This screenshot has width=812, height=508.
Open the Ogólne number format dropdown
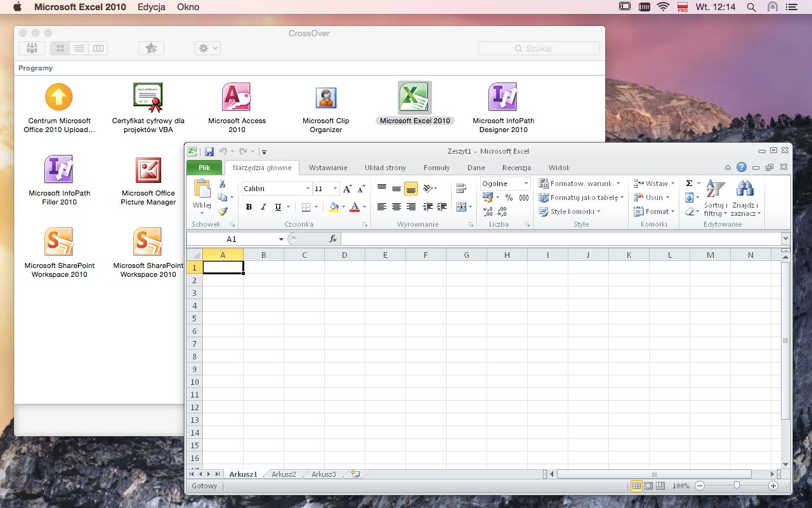(526, 184)
